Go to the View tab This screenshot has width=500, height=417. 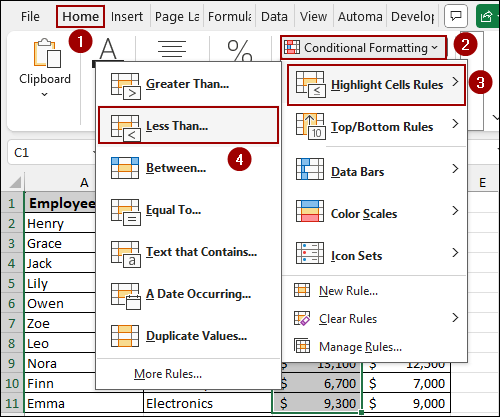tap(313, 16)
